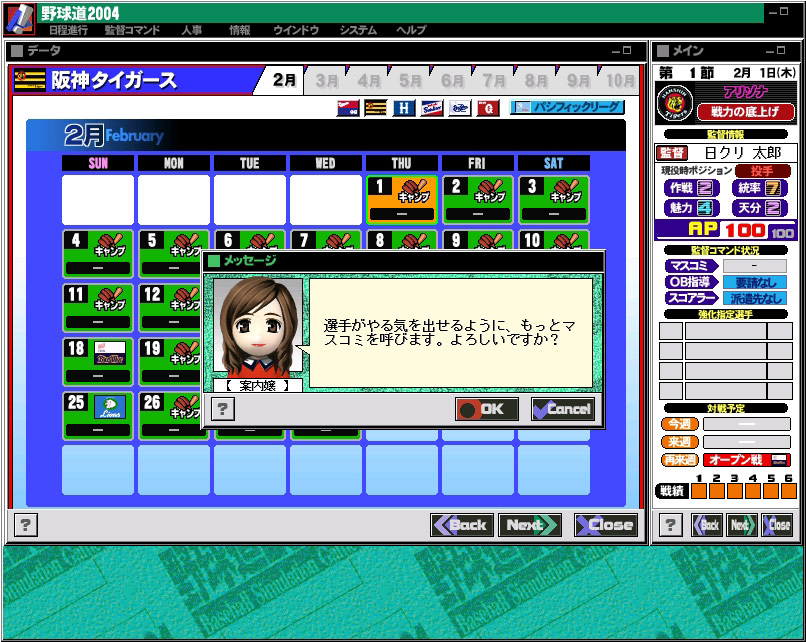
Task: Click the help question mark in message dialog
Action: click(223, 409)
